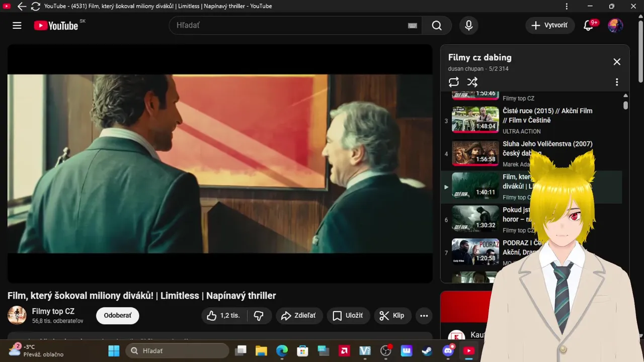Open the account avatar menu
Image resolution: width=644 pixels, height=362 pixels.
(615, 26)
